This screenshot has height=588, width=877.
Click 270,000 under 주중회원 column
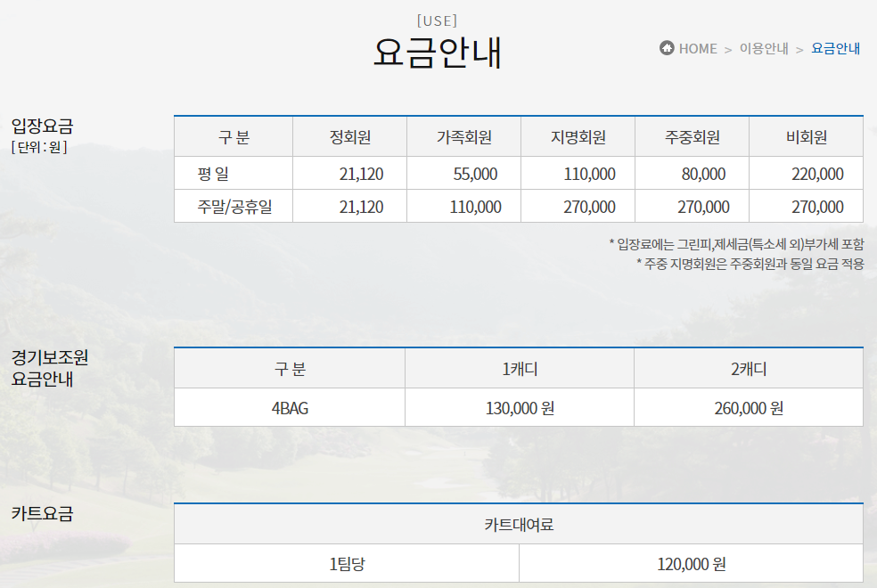coord(703,207)
